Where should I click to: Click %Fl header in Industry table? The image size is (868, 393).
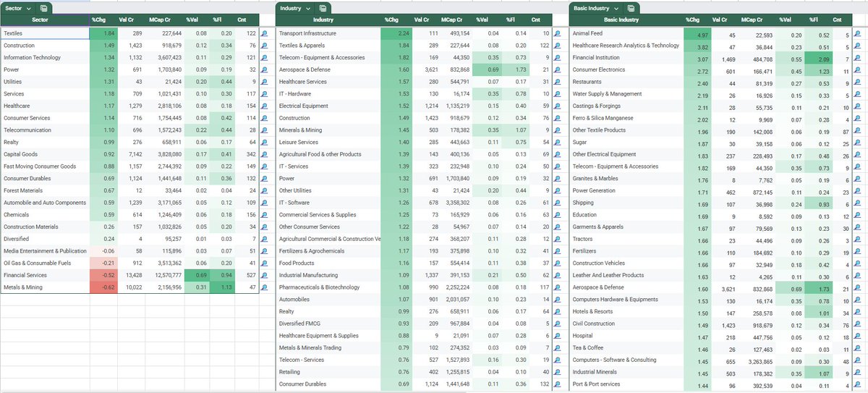point(511,20)
